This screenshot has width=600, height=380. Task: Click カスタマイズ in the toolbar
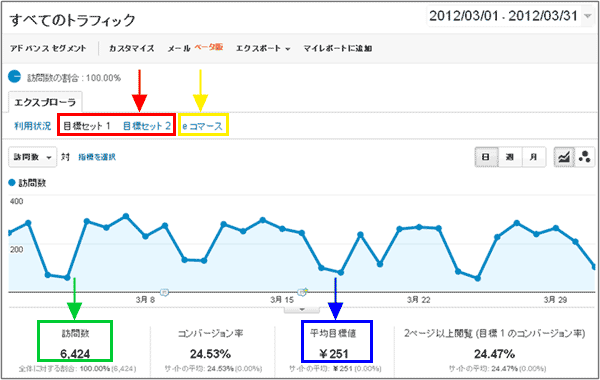click(x=132, y=49)
